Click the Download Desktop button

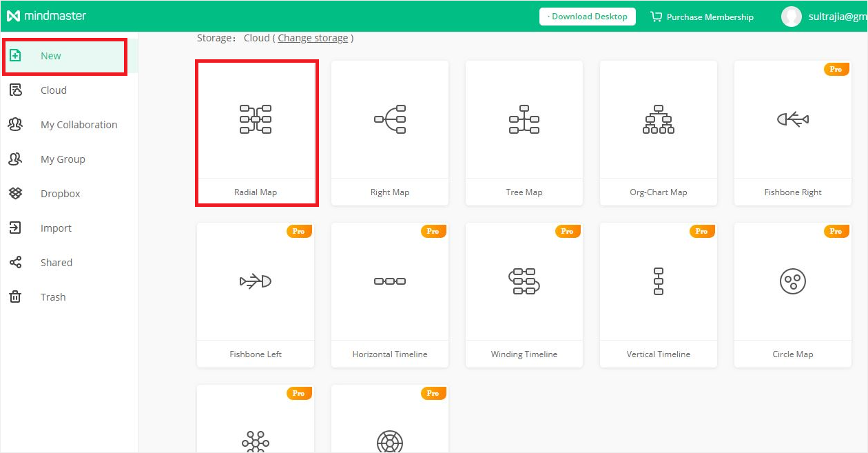[x=587, y=17]
